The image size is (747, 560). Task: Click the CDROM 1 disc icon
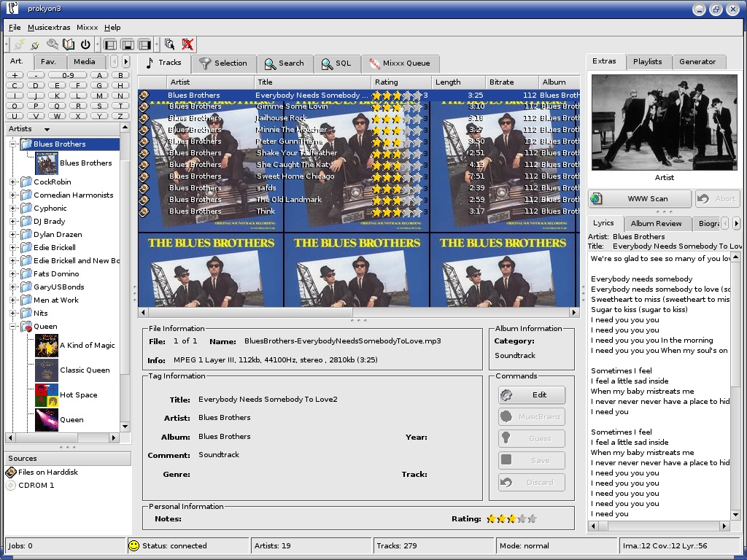click(11, 485)
